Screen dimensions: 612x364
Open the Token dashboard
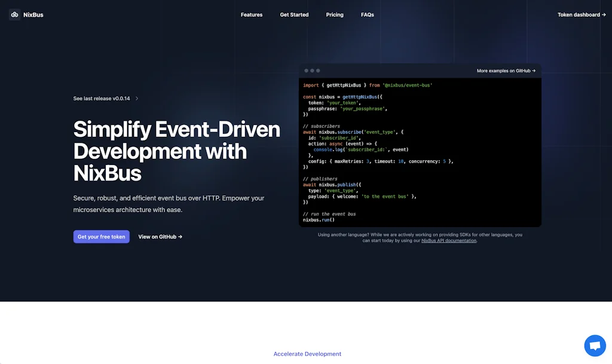click(x=579, y=14)
